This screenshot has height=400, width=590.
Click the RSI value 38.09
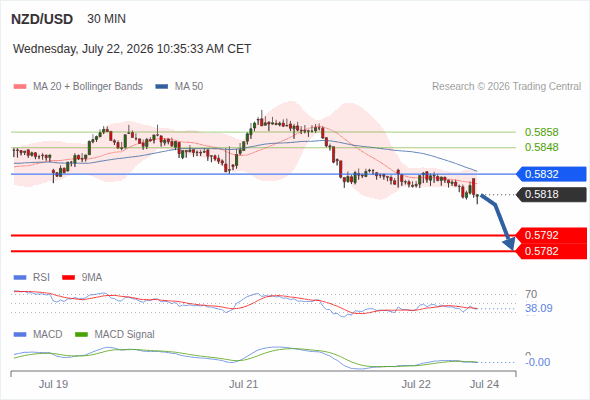point(539,309)
